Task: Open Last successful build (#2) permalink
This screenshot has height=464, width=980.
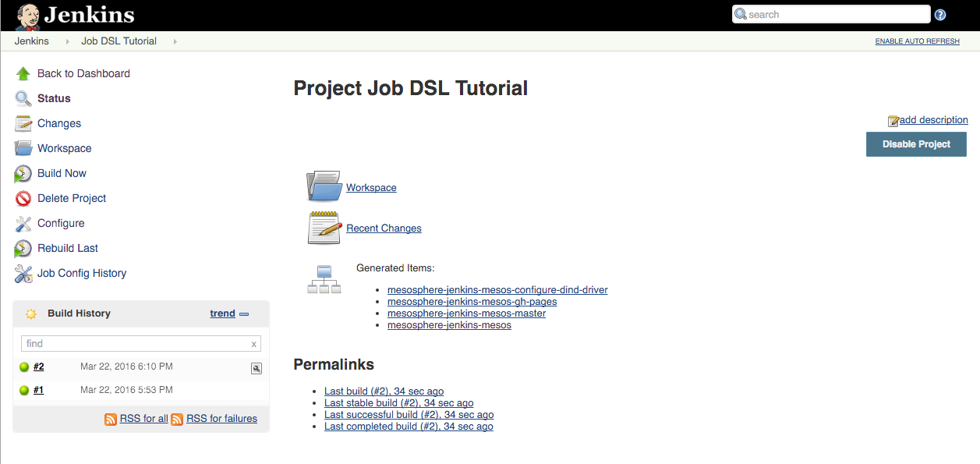Action: (409, 415)
